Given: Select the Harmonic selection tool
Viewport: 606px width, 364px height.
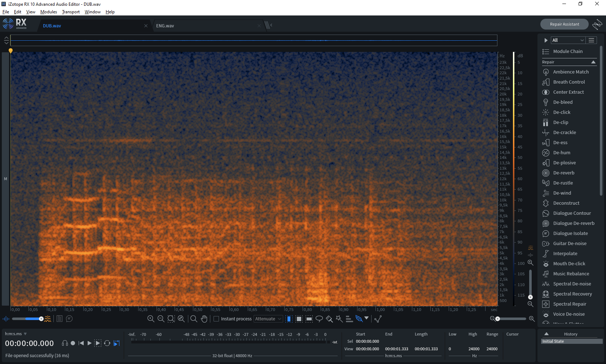Looking at the screenshot, I should (x=349, y=319).
